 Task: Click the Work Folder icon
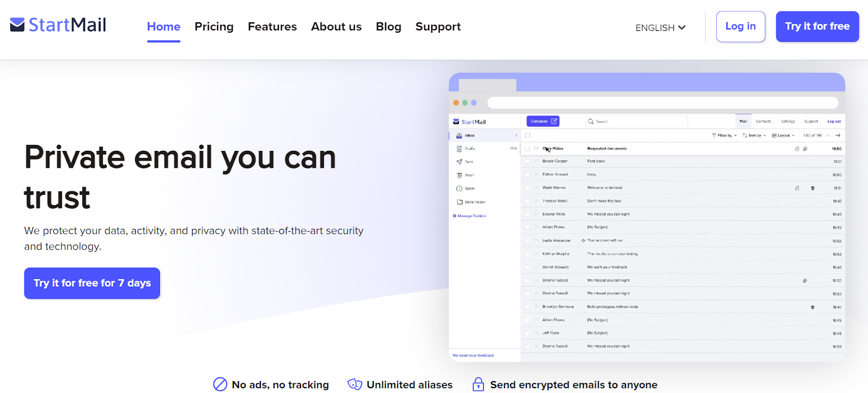(x=459, y=202)
